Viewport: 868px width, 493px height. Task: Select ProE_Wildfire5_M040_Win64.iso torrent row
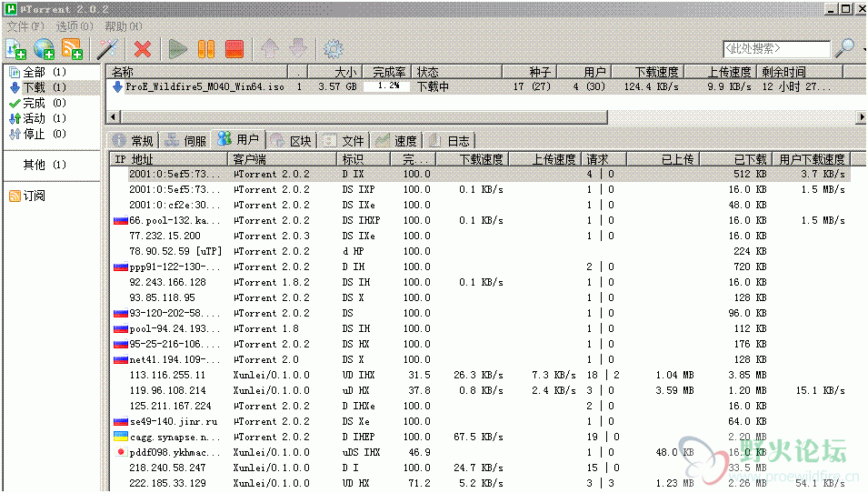485,87
